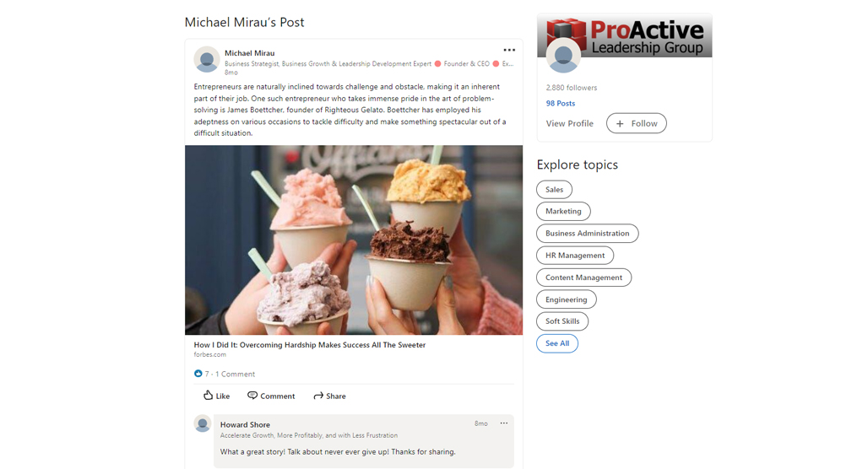This screenshot has height=469, width=868.
Task: Expand topics with See All
Action: pyautogui.click(x=557, y=343)
